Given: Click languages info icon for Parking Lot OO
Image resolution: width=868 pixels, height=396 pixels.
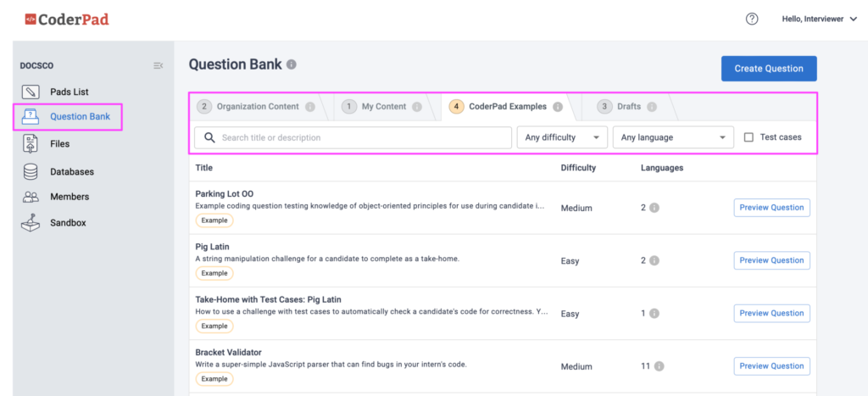Looking at the screenshot, I should (x=654, y=208).
